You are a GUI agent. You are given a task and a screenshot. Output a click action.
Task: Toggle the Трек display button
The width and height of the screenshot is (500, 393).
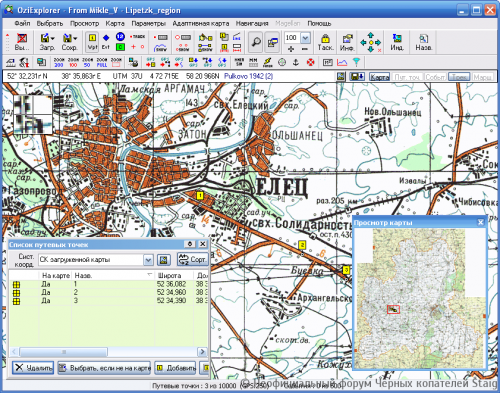point(459,77)
